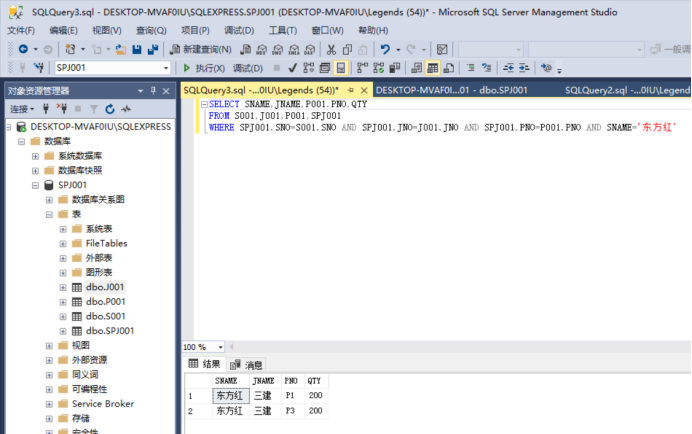Open the 100 % zoom dropdown

point(220,347)
